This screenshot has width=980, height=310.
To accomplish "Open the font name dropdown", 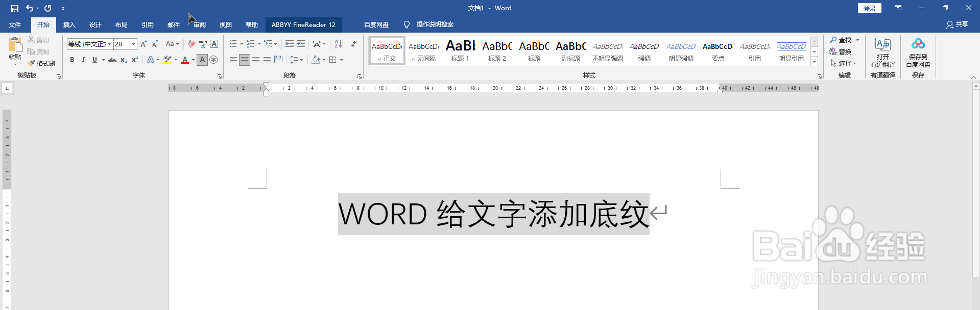I will [x=109, y=44].
